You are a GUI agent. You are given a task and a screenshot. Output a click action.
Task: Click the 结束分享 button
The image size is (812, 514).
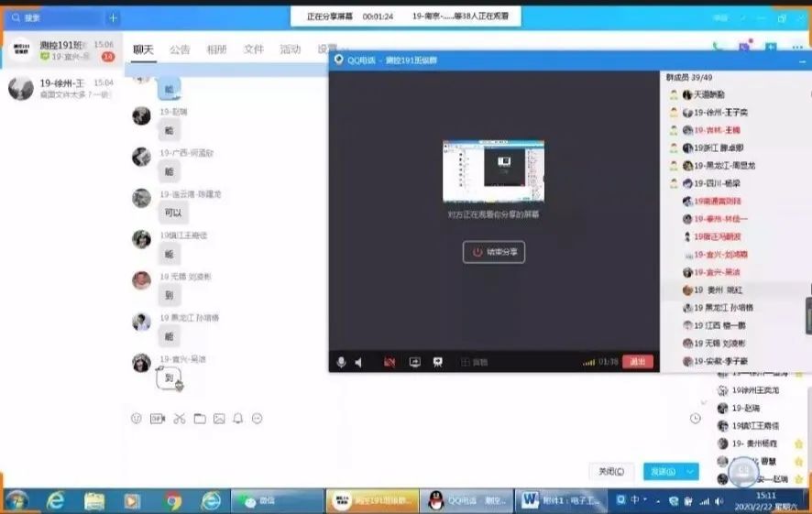point(494,252)
